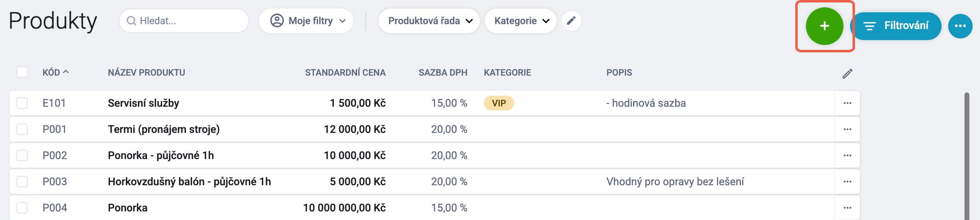This screenshot has width=980, height=220.
Task: Edit table columns with header pencil icon
Action: click(847, 74)
